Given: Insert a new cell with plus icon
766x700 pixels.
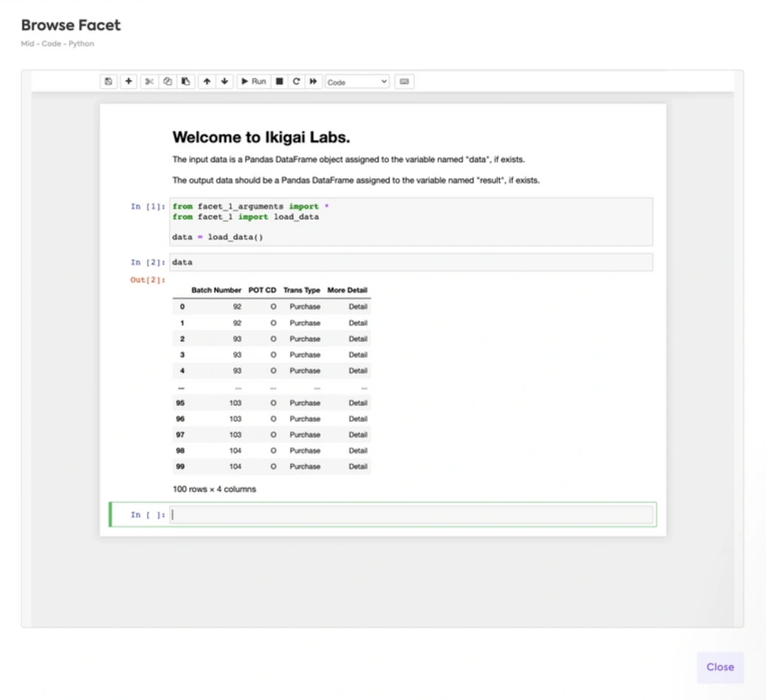Looking at the screenshot, I should (129, 82).
